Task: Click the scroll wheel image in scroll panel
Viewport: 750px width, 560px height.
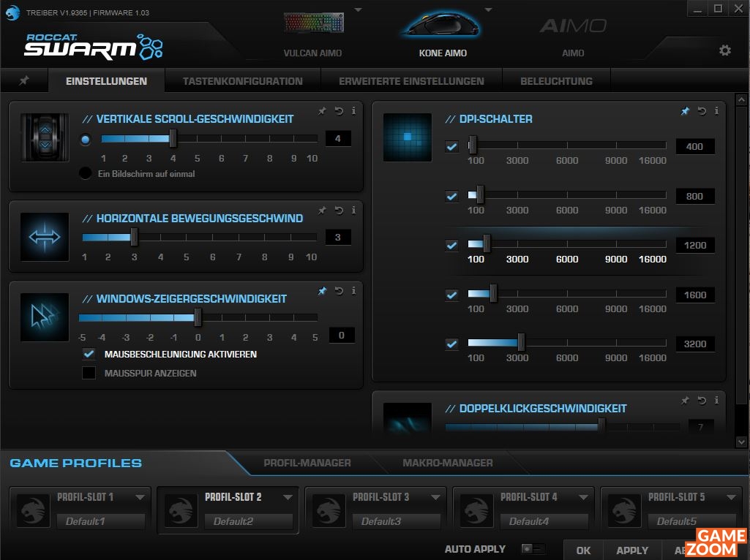Action: pyautogui.click(x=45, y=137)
